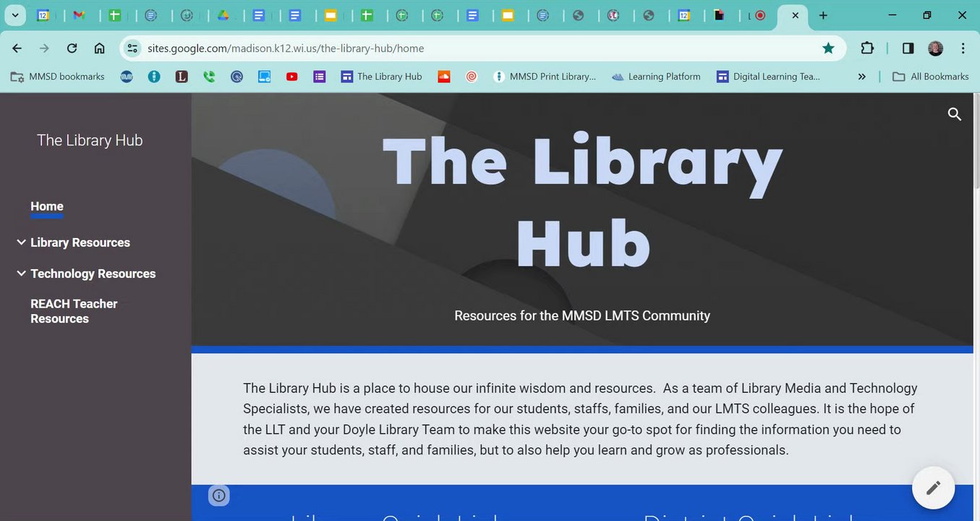980x521 pixels.
Task: Open the Extensions puzzle icon
Action: [867, 48]
